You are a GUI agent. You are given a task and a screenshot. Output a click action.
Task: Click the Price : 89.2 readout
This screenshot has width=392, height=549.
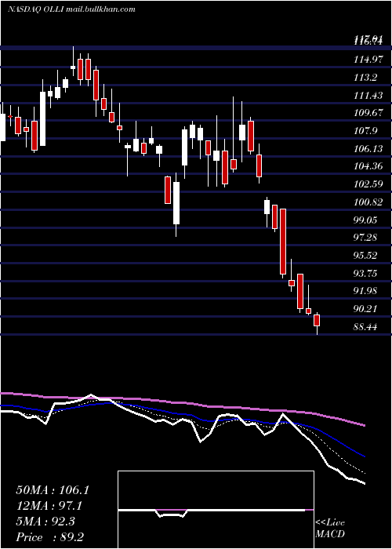[x=50, y=537]
